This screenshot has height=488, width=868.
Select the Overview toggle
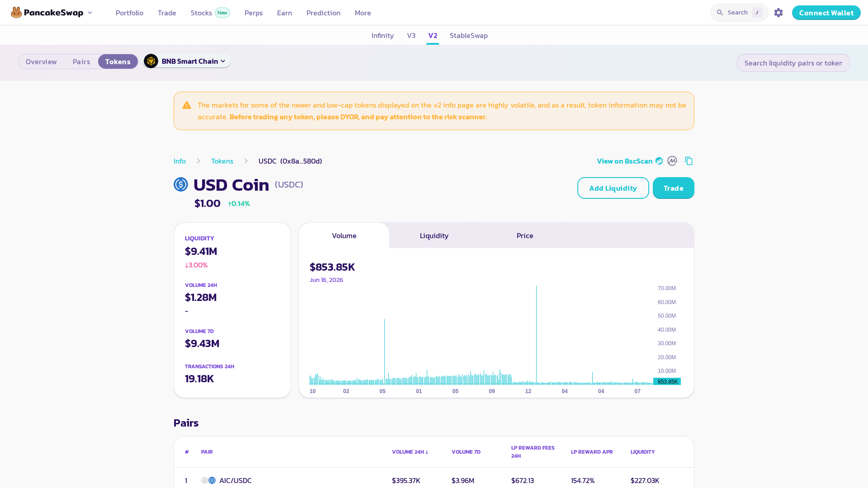pos(41,61)
